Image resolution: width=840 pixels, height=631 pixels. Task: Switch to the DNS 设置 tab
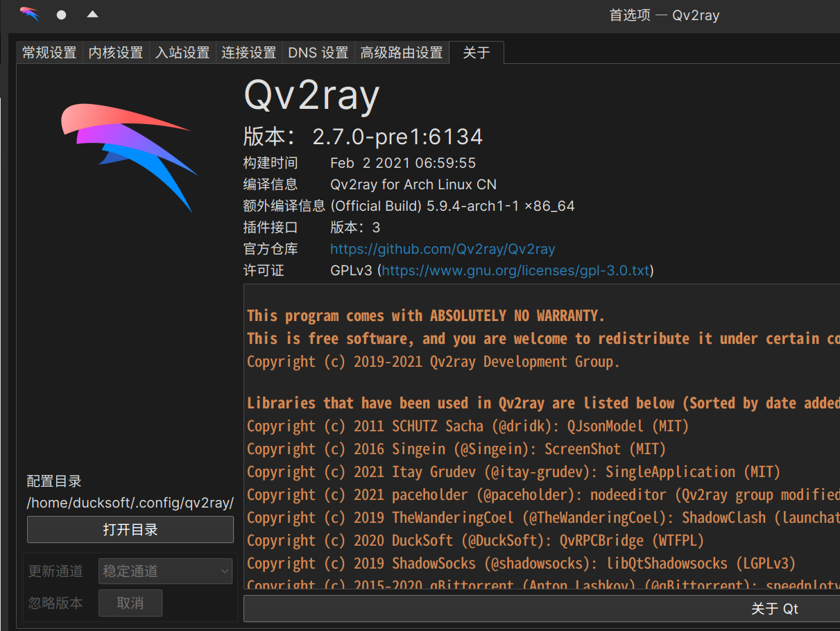(318, 52)
